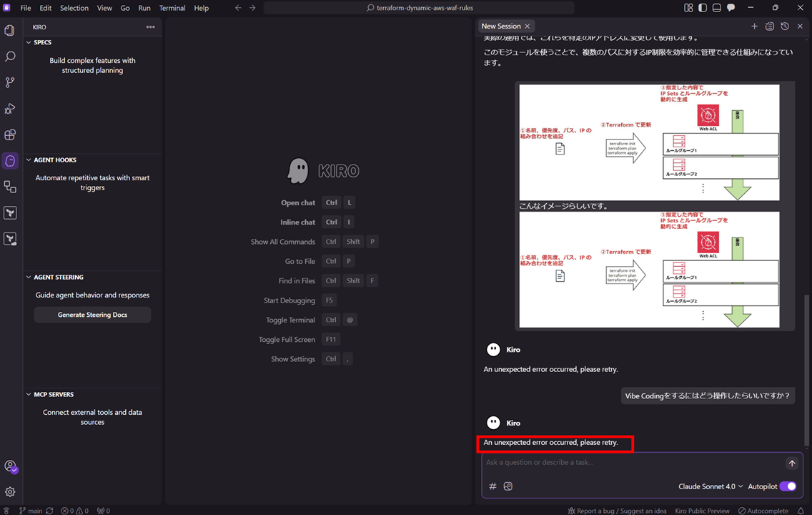Close the New Session tab
The width and height of the screenshot is (812, 515).
(x=528, y=26)
